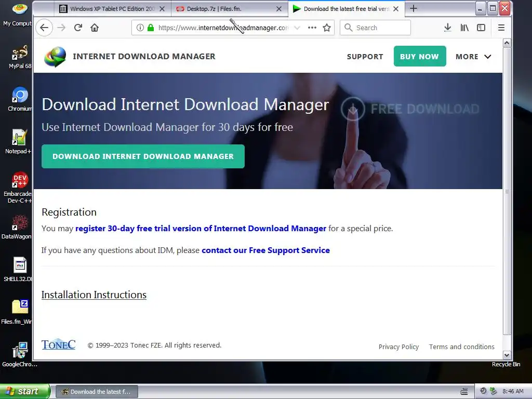Reload the current page
Viewport: 532px width, 399px height.
[78, 28]
